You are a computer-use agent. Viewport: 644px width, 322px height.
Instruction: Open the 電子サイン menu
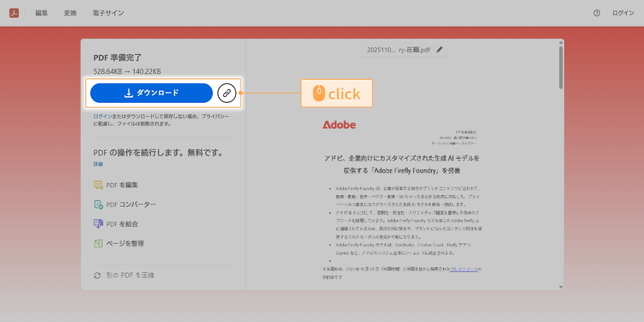click(x=108, y=13)
